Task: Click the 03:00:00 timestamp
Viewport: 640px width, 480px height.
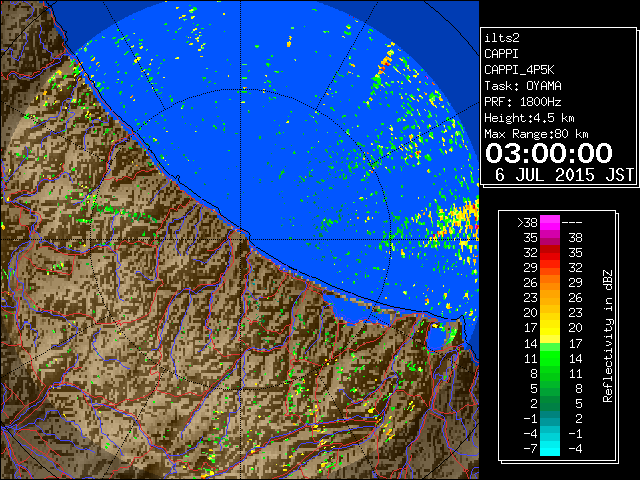Action: [549, 153]
